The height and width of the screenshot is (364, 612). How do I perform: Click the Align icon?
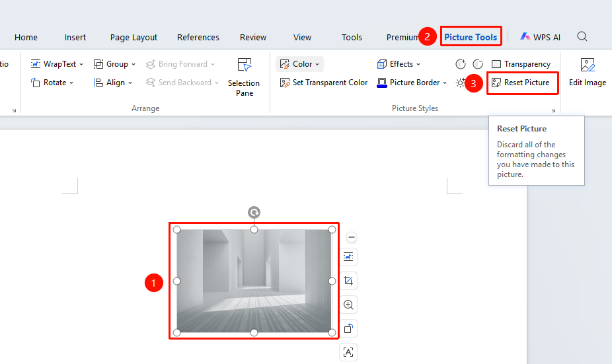click(98, 83)
